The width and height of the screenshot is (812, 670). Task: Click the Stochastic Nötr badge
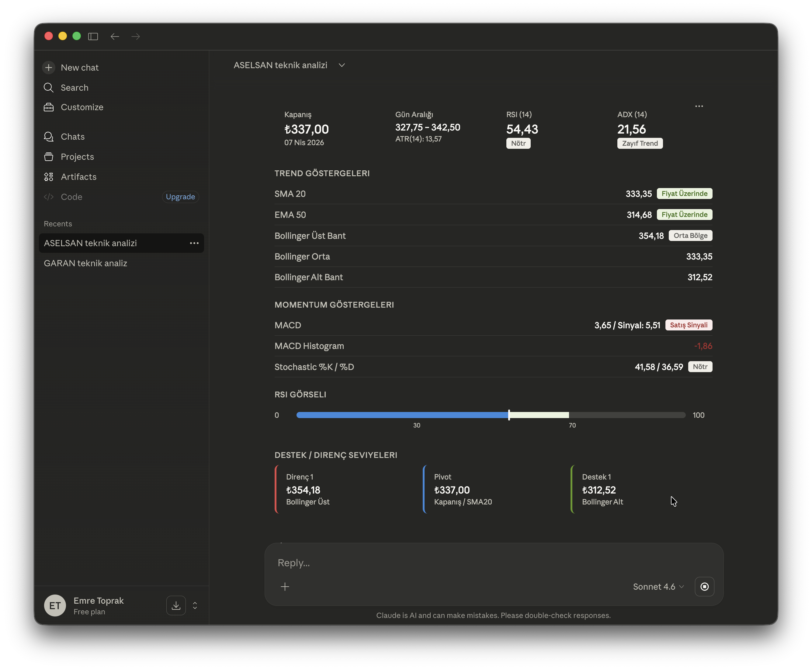click(700, 367)
